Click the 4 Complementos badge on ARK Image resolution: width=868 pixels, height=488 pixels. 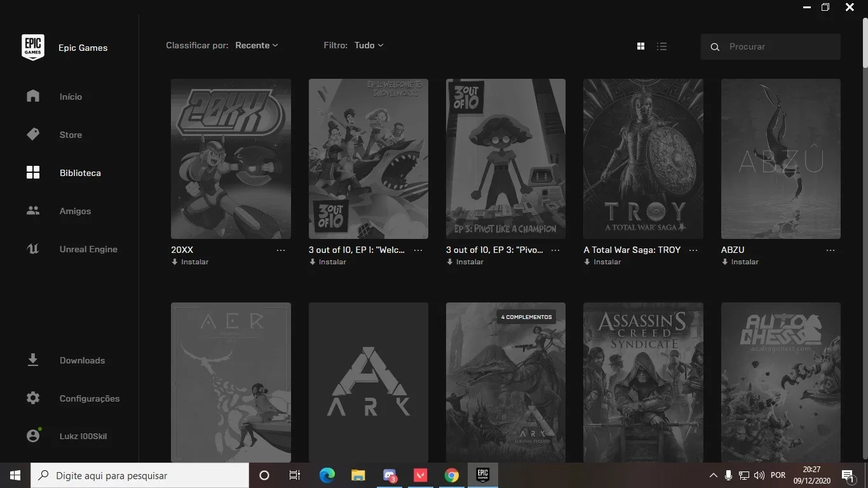[526, 317]
